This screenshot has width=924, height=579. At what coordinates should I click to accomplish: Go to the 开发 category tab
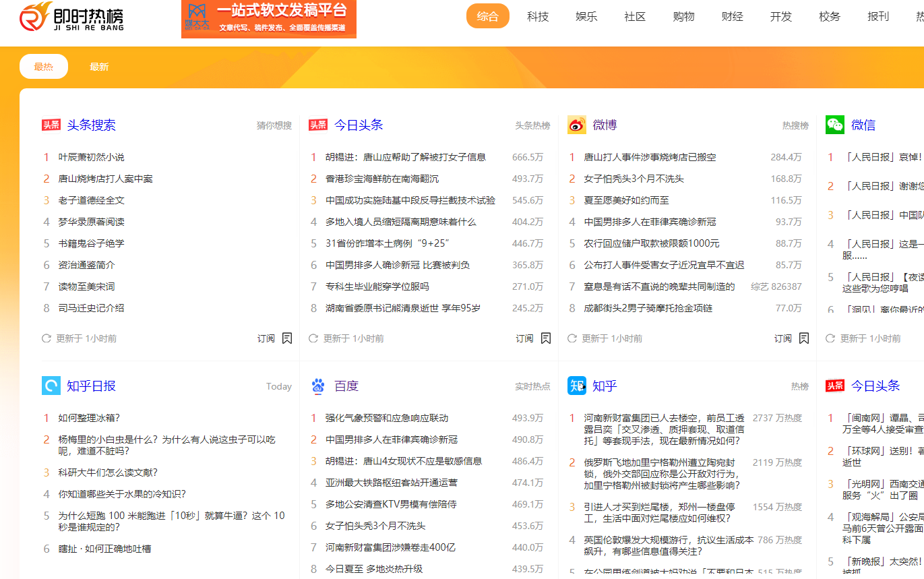[781, 16]
